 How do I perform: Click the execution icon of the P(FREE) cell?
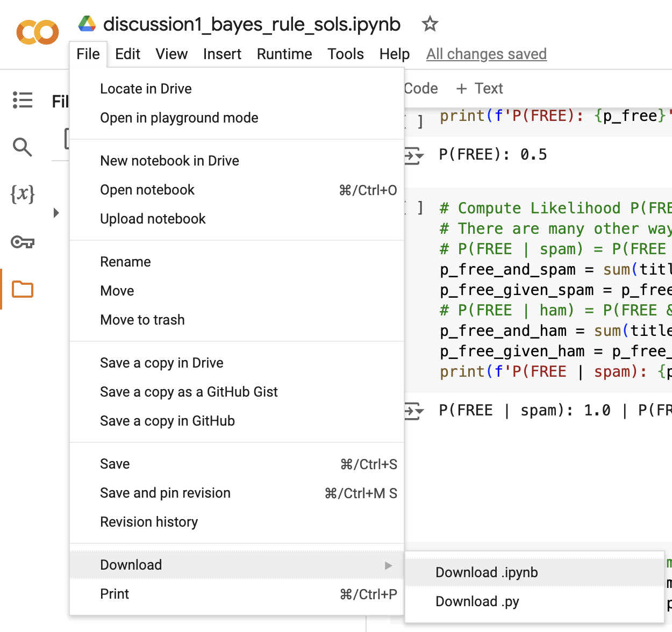[414, 154]
